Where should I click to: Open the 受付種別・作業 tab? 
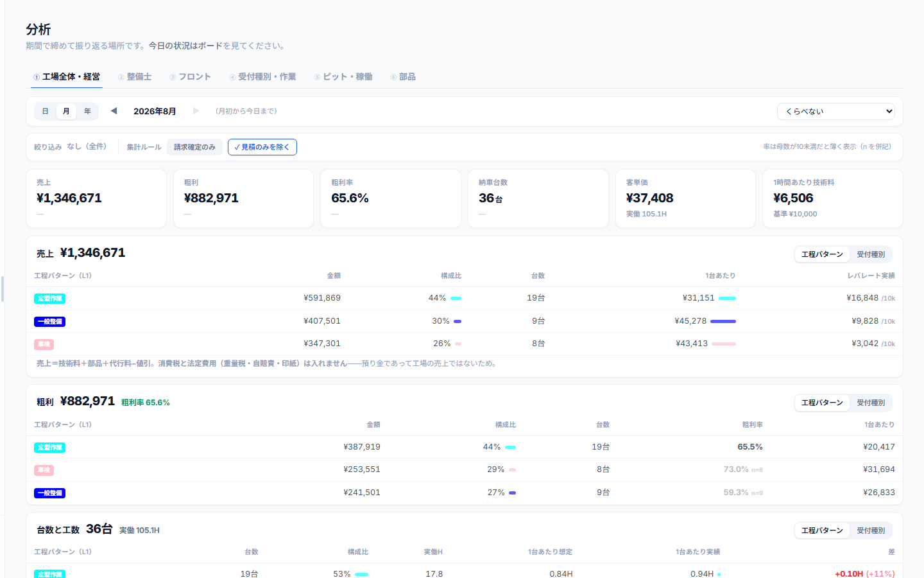coord(263,77)
